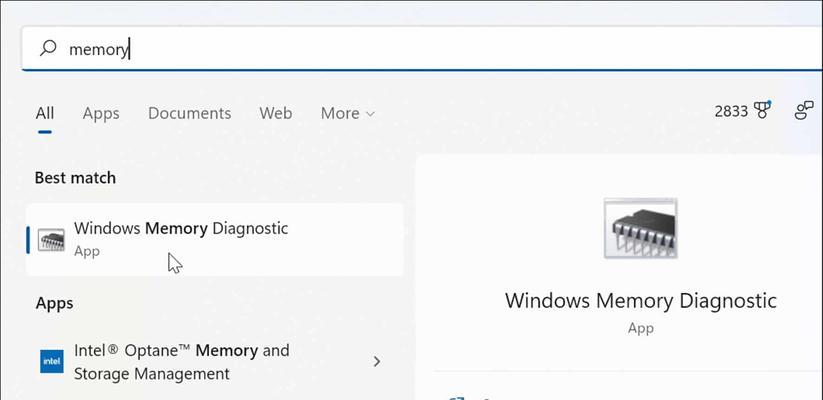Switch to the Documents filter tab
Screen dimensions: 823x400
[x=189, y=113]
